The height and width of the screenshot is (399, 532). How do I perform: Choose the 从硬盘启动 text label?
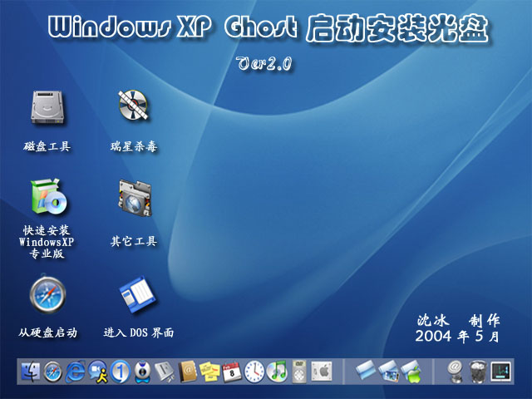coord(48,332)
